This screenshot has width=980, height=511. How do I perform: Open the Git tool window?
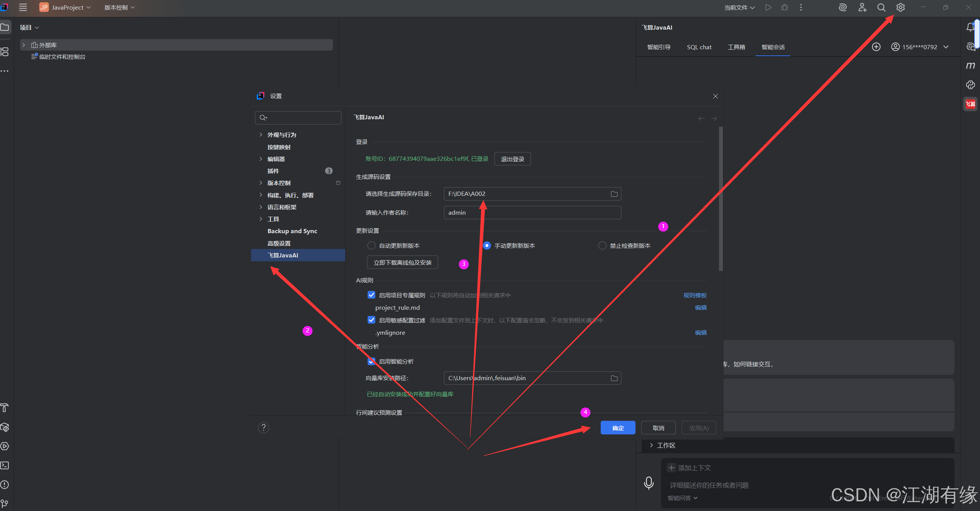pos(5,504)
